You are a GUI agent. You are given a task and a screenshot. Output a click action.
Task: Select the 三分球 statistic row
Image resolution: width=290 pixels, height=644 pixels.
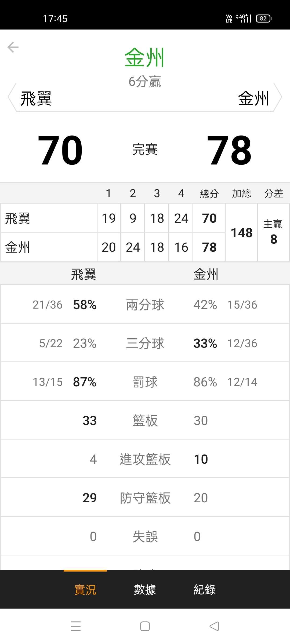[145, 343]
